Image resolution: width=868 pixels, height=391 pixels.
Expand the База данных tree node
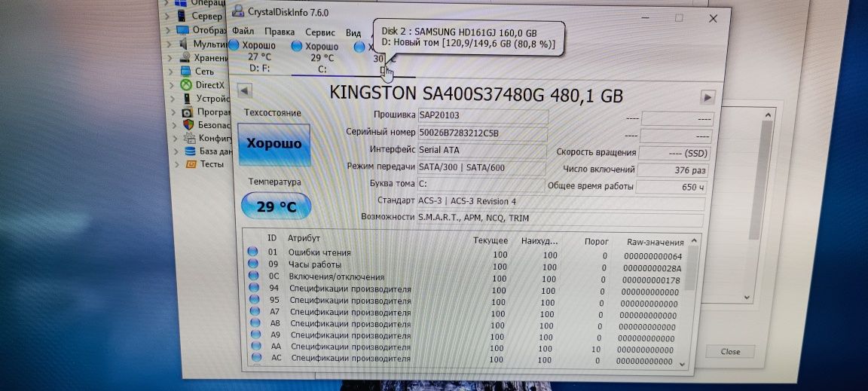pyautogui.click(x=176, y=151)
